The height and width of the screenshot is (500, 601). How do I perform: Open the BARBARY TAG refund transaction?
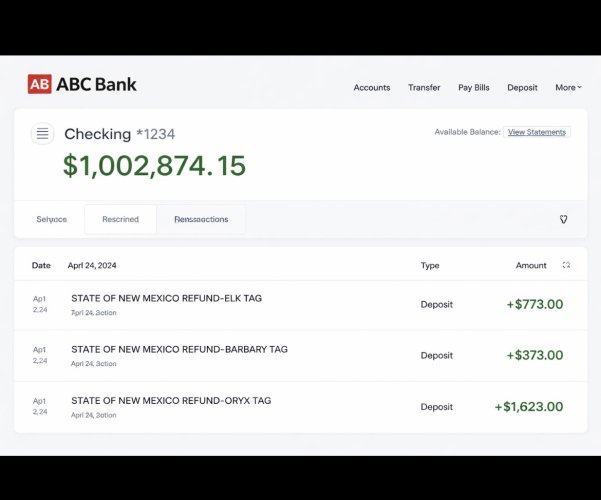(179, 349)
